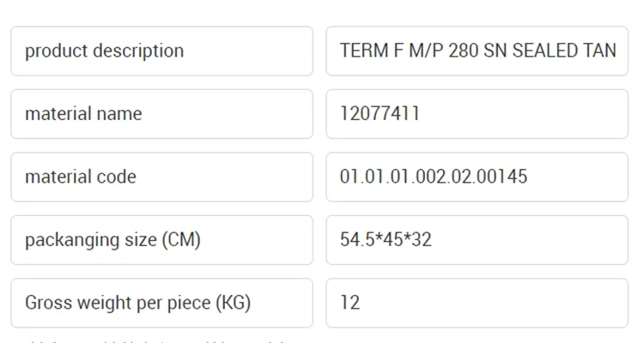Viewport: 644px width, 343px height.
Task: Place cursor in 'TERM F M/P 280 SN SEALED TAN' text
Action: [x=477, y=51]
